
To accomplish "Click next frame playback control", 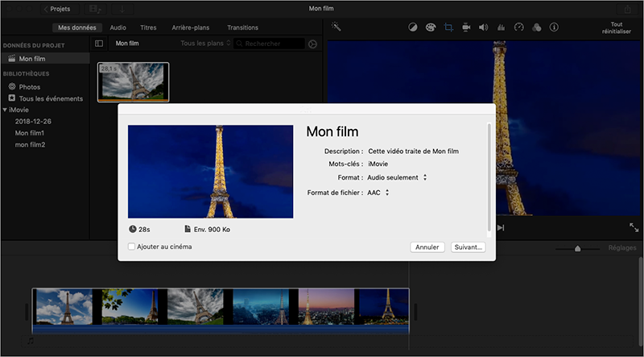I will (x=501, y=228).
